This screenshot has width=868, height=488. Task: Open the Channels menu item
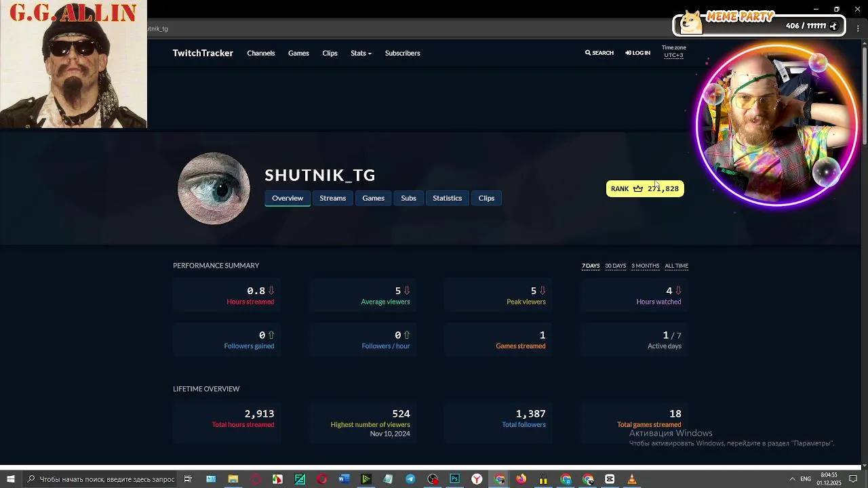tap(261, 53)
